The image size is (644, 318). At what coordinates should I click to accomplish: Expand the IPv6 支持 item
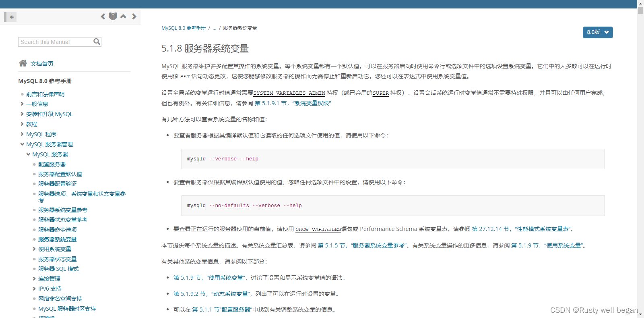(34, 289)
